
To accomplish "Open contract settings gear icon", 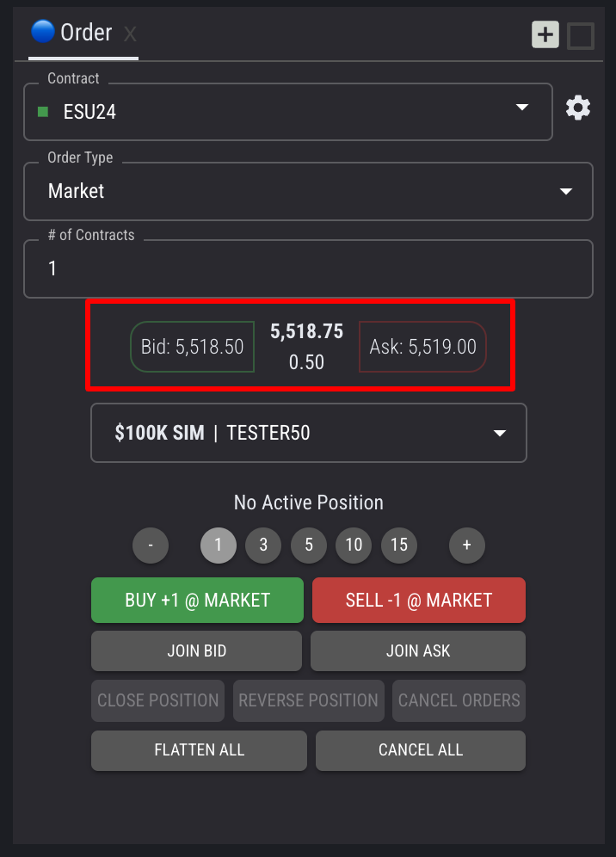I will tap(578, 108).
